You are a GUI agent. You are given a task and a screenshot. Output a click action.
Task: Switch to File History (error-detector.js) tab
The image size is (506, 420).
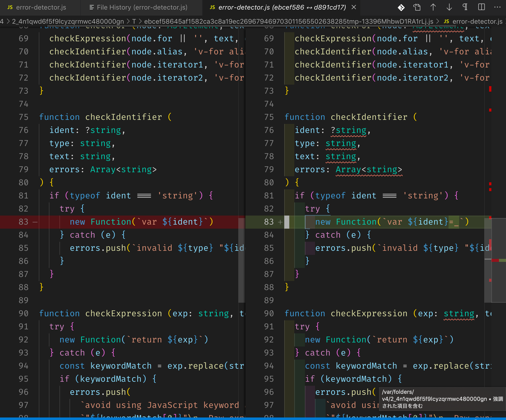pos(142,7)
